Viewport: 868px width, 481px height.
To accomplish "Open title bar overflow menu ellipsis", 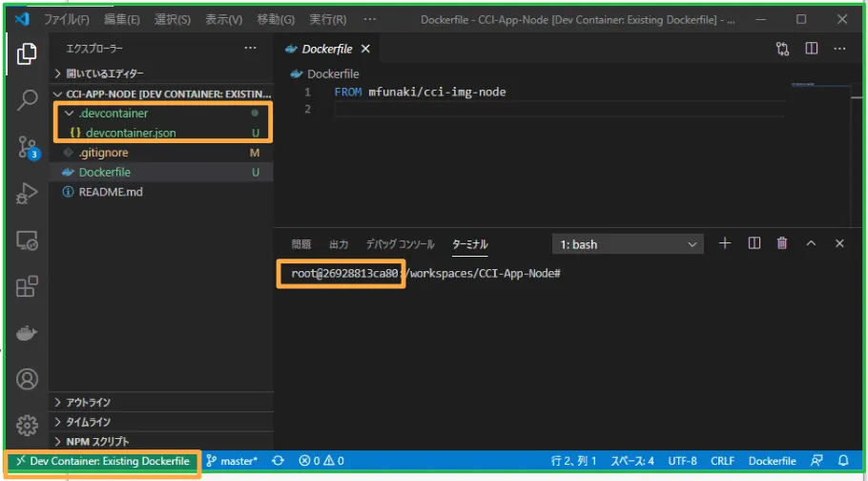I will coord(370,19).
